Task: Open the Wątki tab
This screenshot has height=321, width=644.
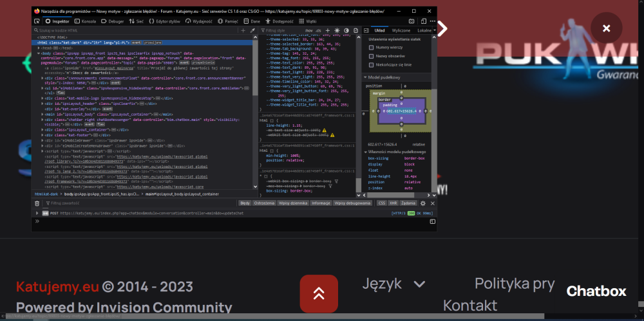Action: coord(308,21)
